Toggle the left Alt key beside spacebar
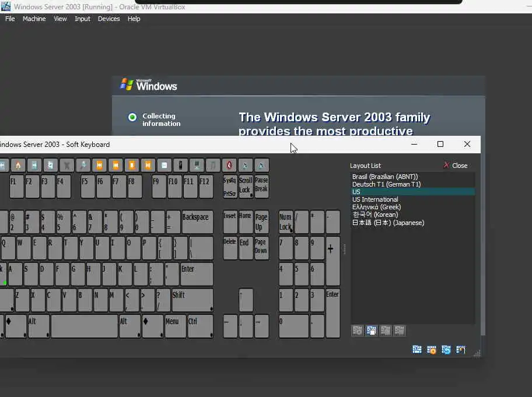The height and width of the screenshot is (397, 532). point(38,326)
